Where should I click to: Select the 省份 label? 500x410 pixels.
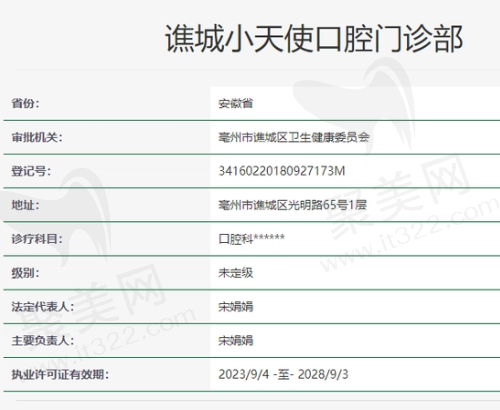click(25, 103)
